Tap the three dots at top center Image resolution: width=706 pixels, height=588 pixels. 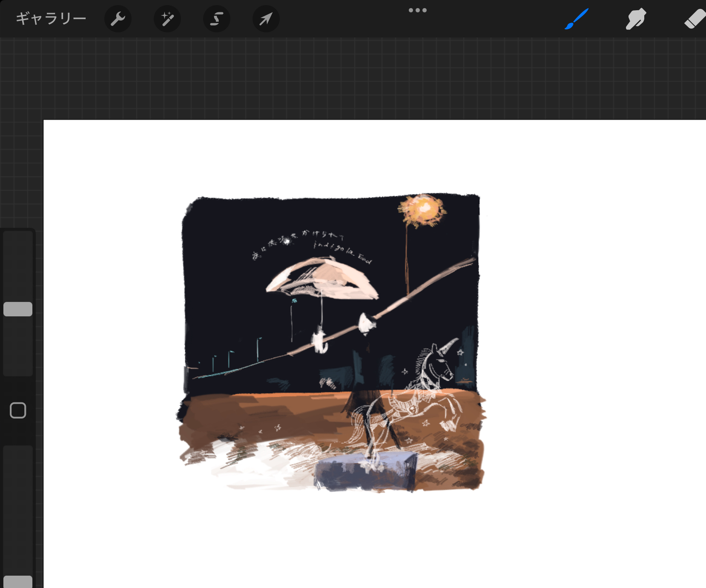(417, 10)
